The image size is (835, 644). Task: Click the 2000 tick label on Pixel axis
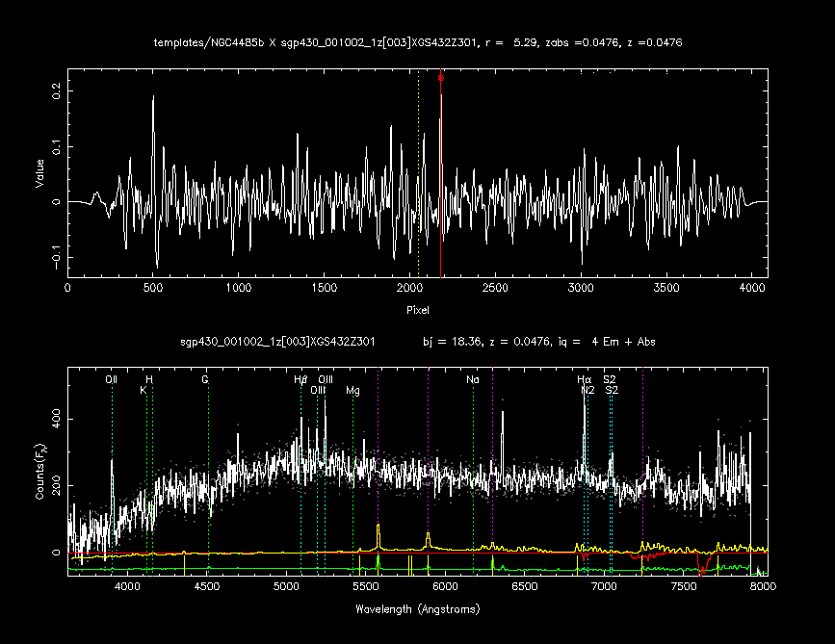pyautogui.click(x=409, y=289)
